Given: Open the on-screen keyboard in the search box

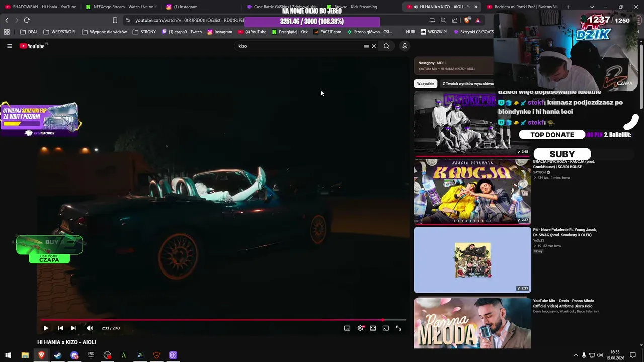Looking at the screenshot, I should coord(366,46).
